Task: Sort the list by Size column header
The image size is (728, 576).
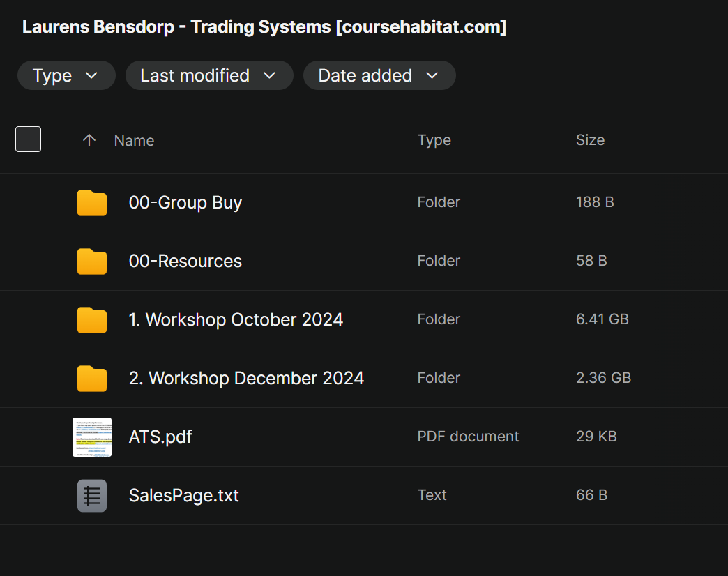Action: point(590,140)
